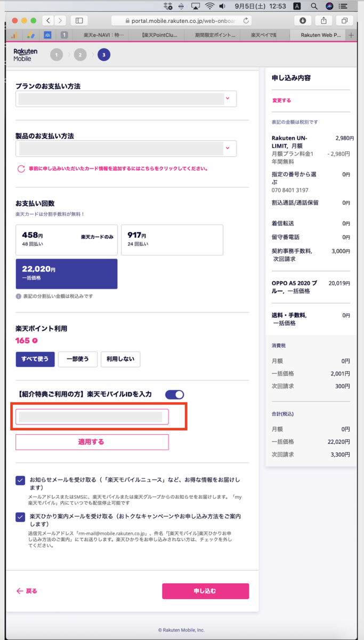Screen dimensions: 364x640
Task: Select the 458円 48回払い option
Action: coord(67,239)
